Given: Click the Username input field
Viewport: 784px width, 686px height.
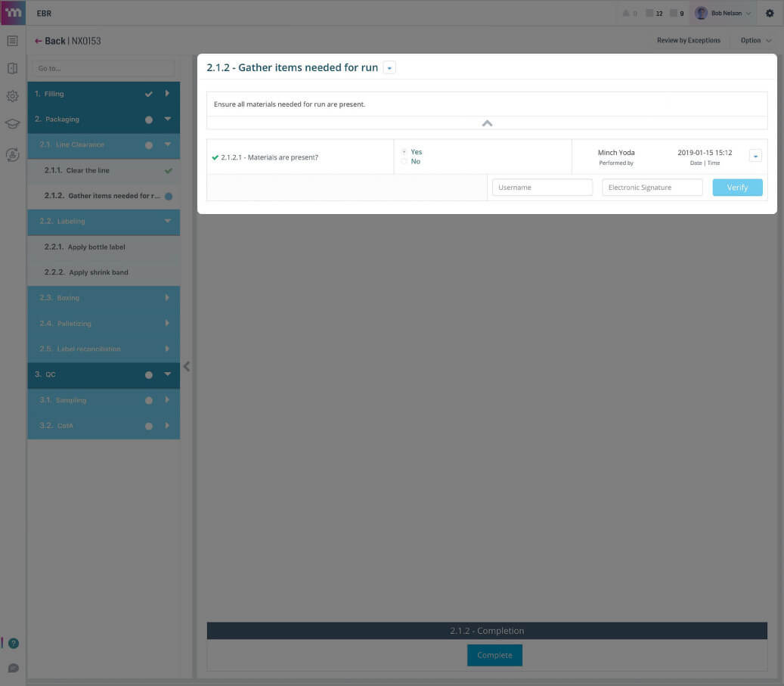Looking at the screenshot, I should point(542,187).
